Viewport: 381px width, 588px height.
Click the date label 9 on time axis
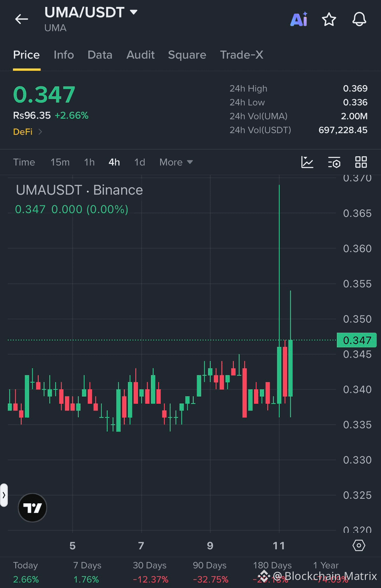pos(210,546)
